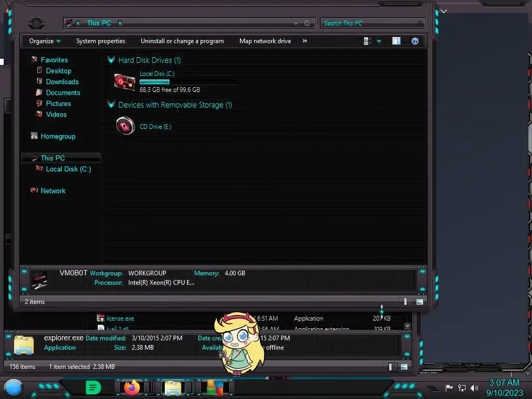Image resolution: width=532 pixels, height=399 pixels.
Task: Switch back window to large icons view
Action: [404, 366]
